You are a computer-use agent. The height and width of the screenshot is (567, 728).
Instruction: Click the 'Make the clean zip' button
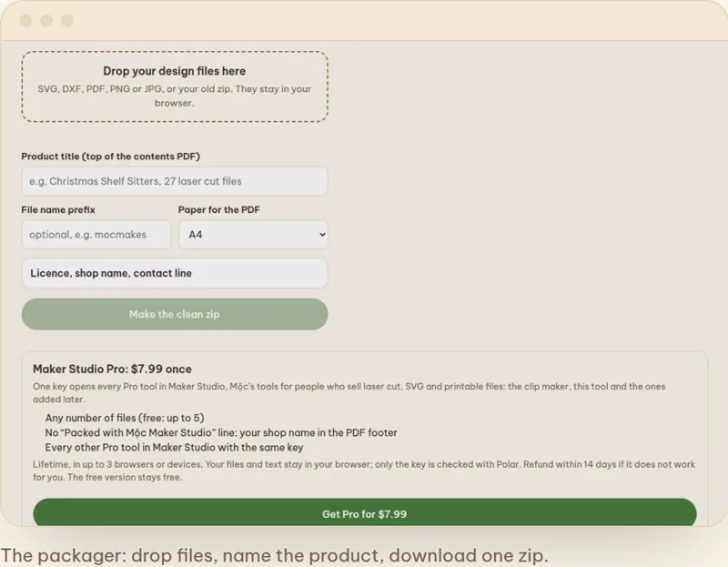click(x=175, y=314)
